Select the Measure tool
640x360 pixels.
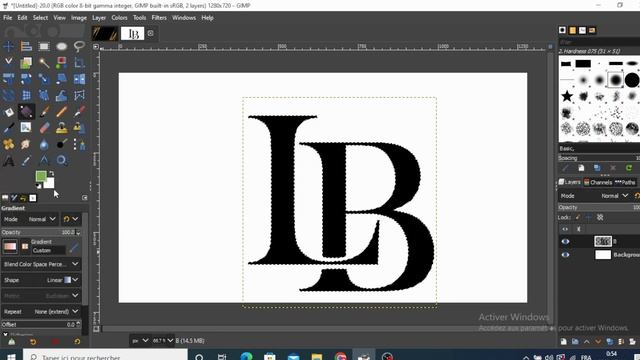[44, 160]
